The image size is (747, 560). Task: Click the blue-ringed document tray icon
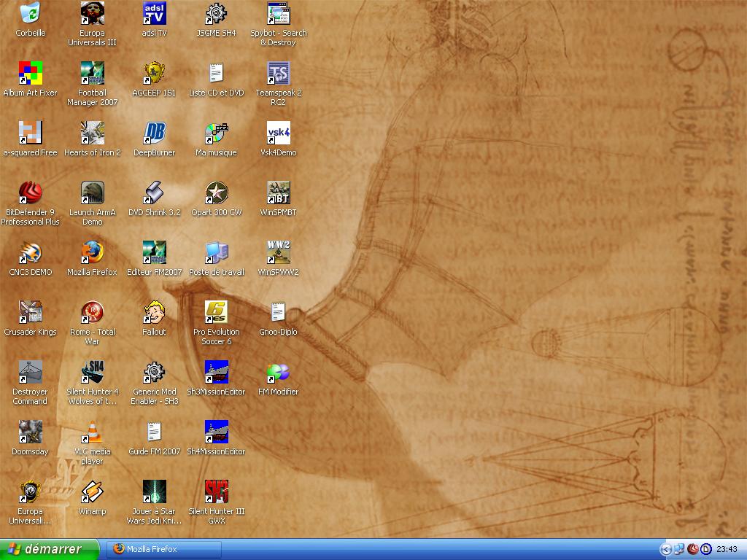(706, 550)
